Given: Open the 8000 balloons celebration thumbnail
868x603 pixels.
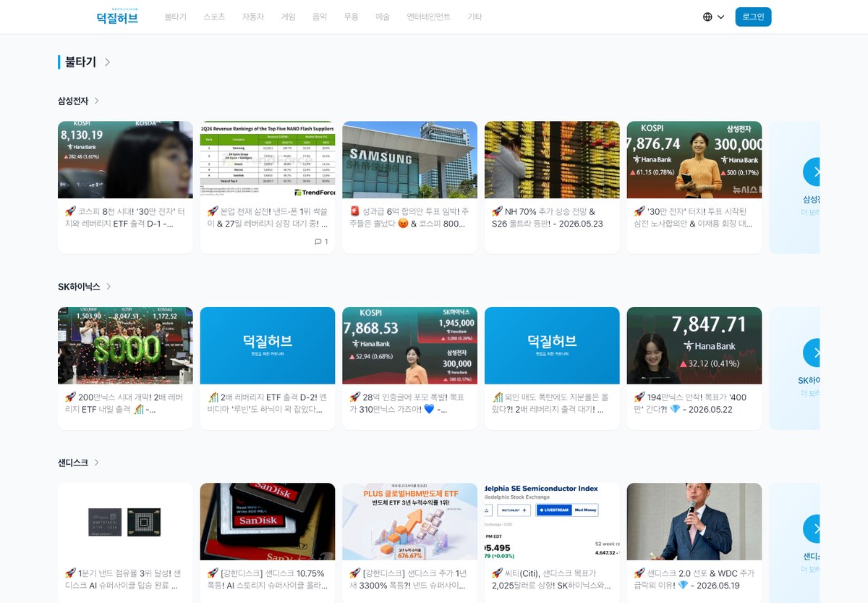Looking at the screenshot, I should click(125, 345).
